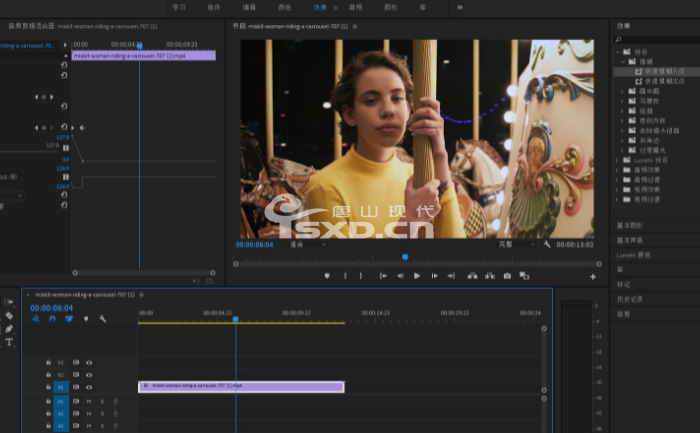This screenshot has width=700, height=433.
Task: Mark In point bracket button
Action: pyautogui.click(x=345, y=276)
